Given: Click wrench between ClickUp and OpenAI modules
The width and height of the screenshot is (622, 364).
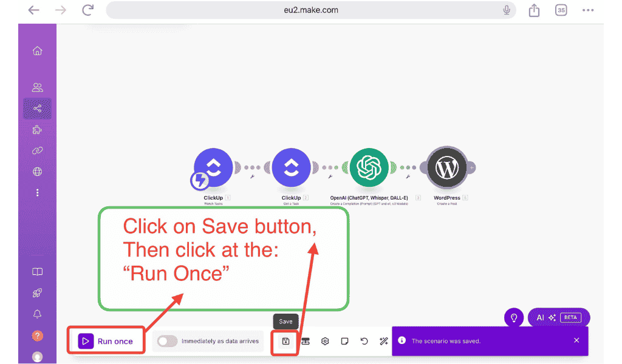Looking at the screenshot, I should coord(330,177).
